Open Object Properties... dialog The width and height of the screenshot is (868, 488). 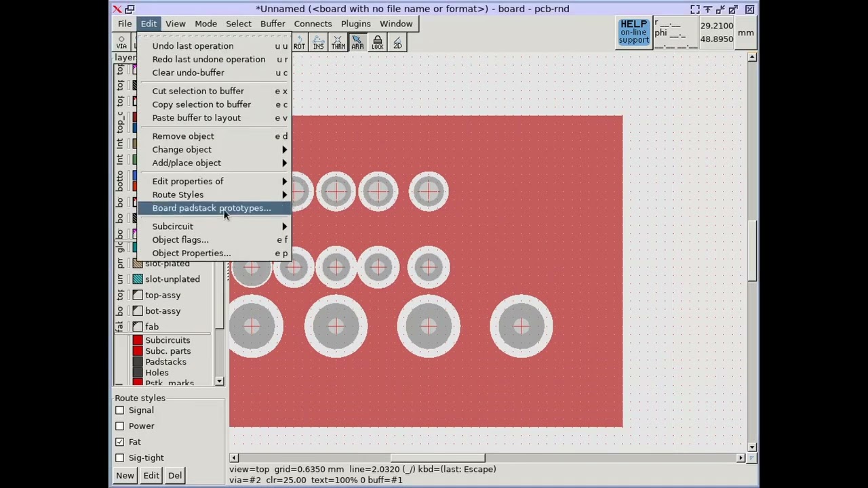214,253
